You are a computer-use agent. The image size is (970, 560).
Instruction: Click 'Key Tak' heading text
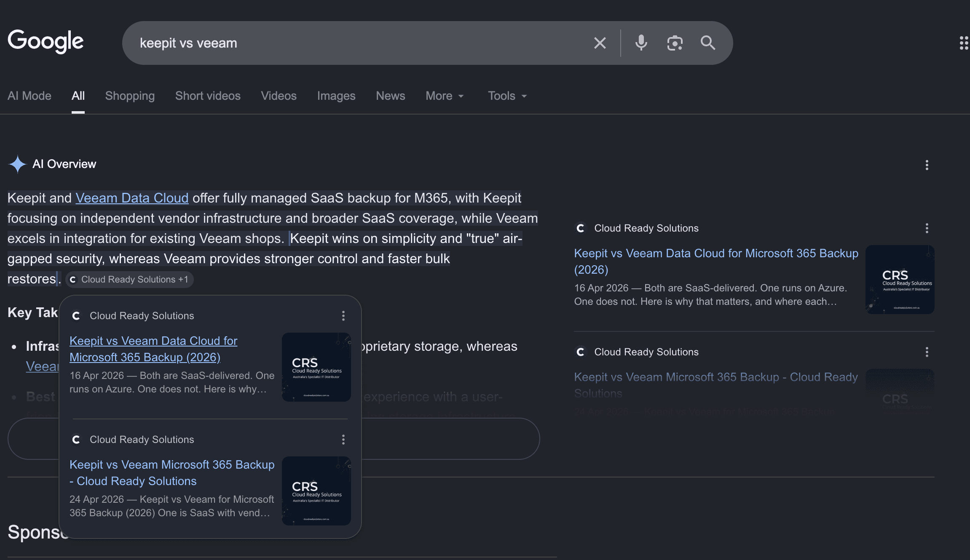point(33,312)
